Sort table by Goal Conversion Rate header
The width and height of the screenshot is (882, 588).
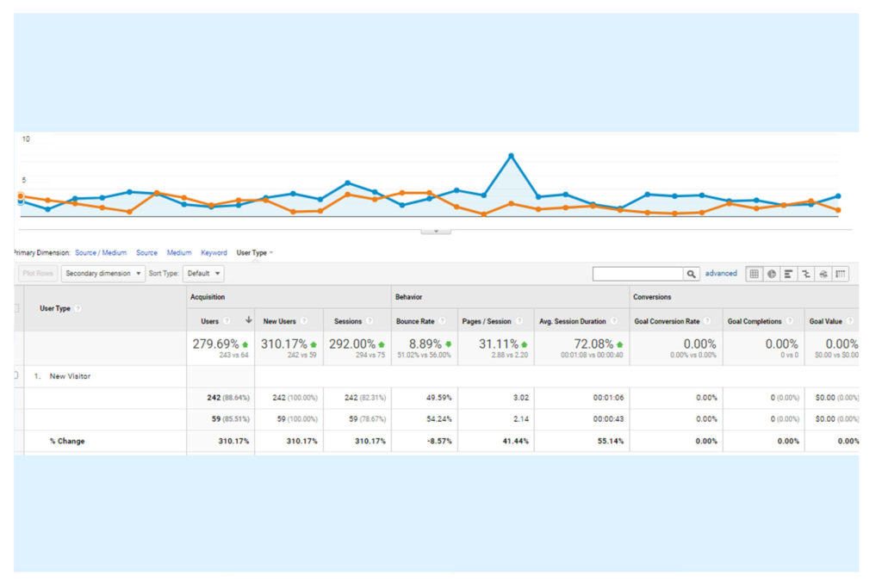[x=668, y=321]
